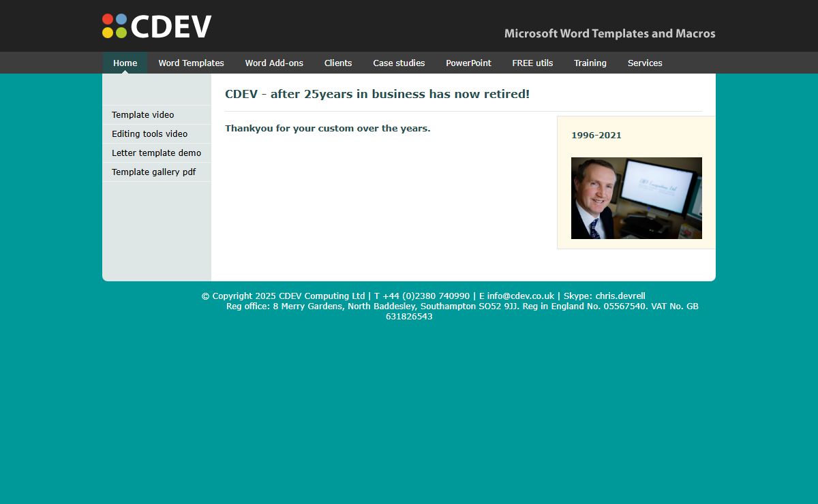The width and height of the screenshot is (818, 504).
Task: Click the info@cdev.co.uk email address
Action: (x=521, y=296)
